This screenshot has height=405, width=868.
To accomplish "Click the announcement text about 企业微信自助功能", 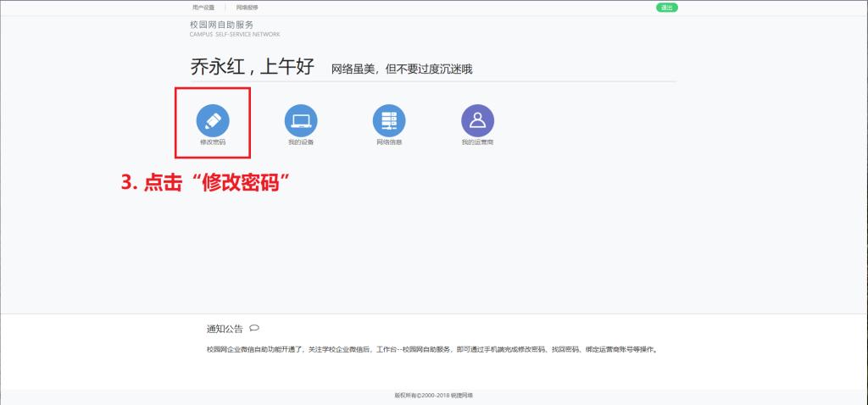I will (431, 349).
